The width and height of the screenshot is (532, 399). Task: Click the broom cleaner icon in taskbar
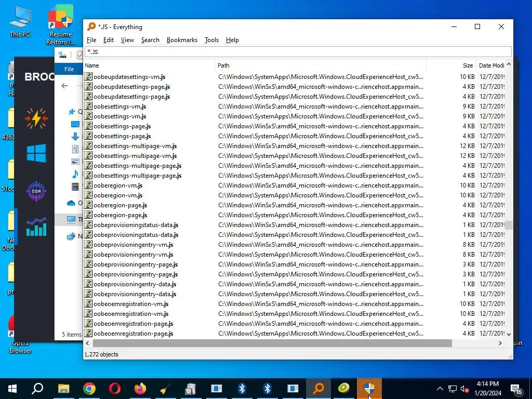166,389
